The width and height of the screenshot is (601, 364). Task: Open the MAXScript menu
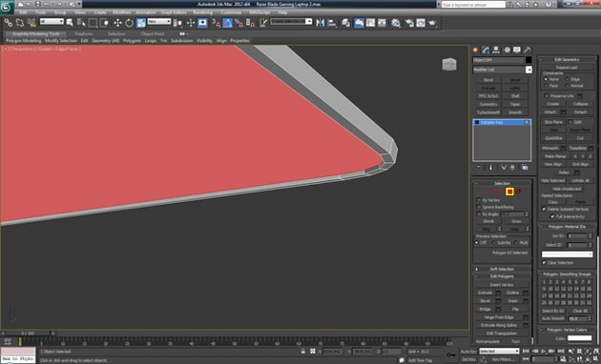point(259,12)
